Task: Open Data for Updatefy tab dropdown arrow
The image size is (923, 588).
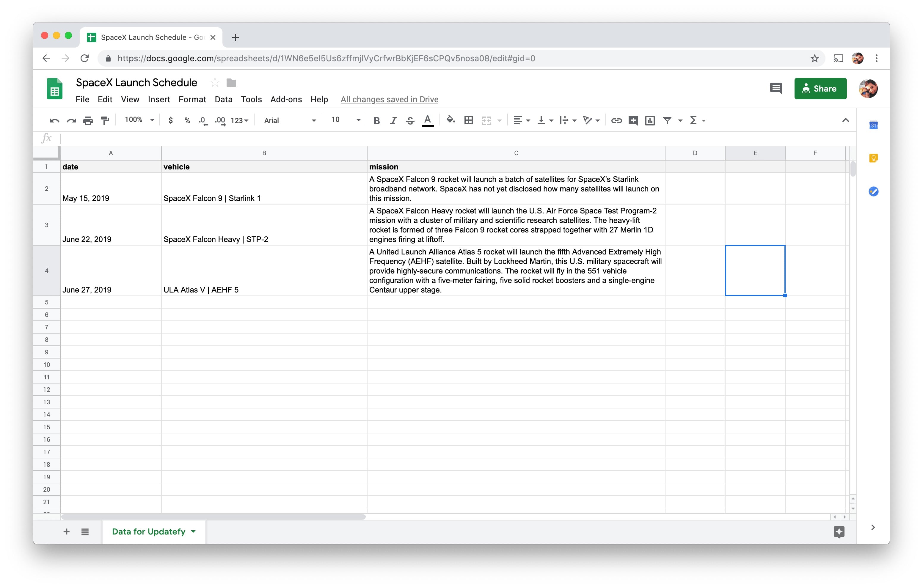Action: pyautogui.click(x=193, y=532)
